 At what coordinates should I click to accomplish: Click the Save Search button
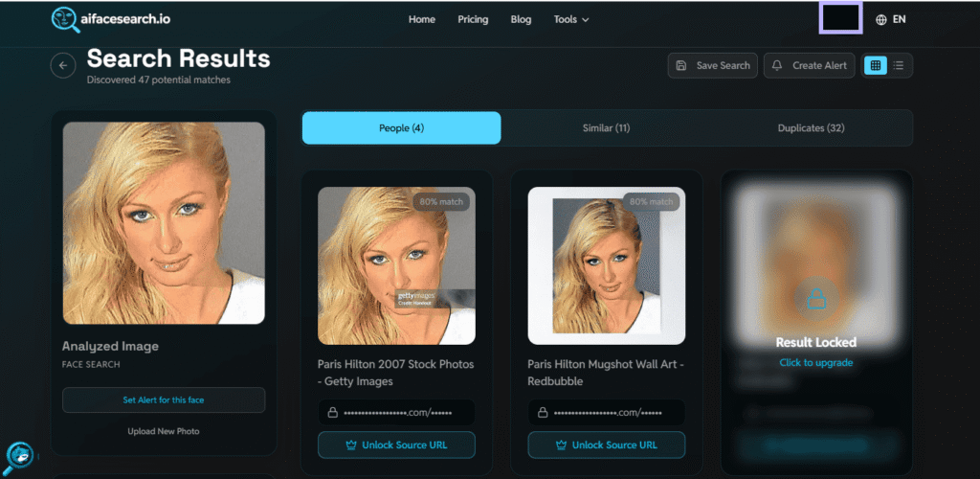point(712,66)
